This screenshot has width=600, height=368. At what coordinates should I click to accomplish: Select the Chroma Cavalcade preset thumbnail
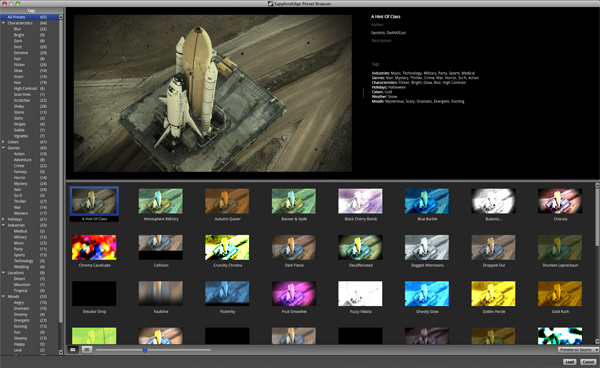click(94, 248)
